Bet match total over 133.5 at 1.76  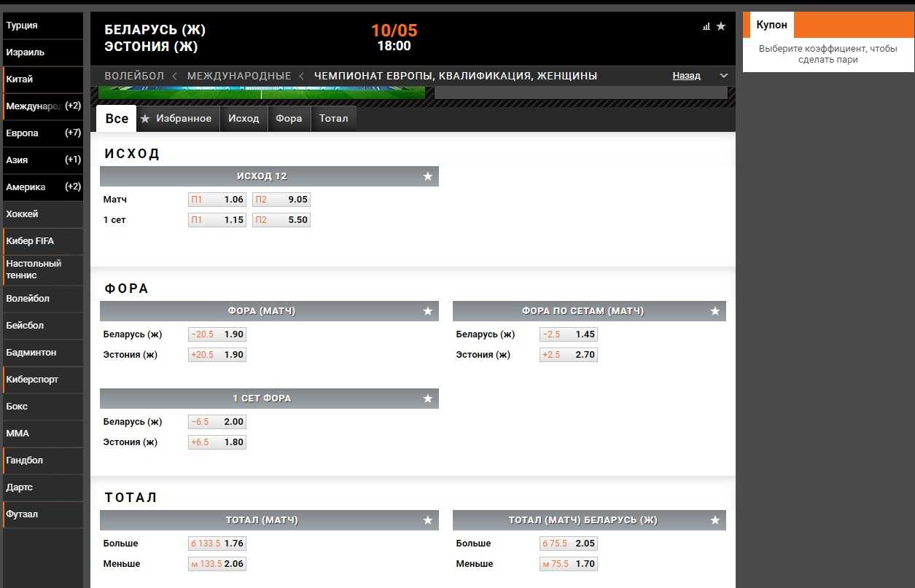point(217,544)
